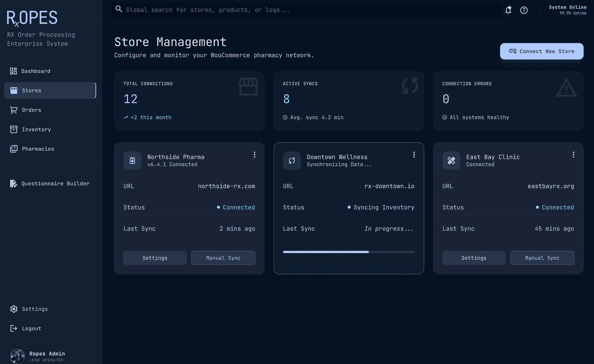Open Settings for East Bay Clinic
594x364 pixels.
point(474,258)
